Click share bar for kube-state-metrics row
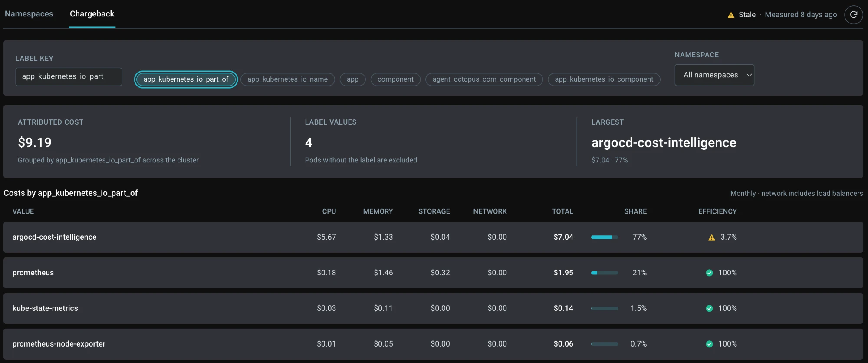Viewport: 868px width, 363px height. coord(605,309)
